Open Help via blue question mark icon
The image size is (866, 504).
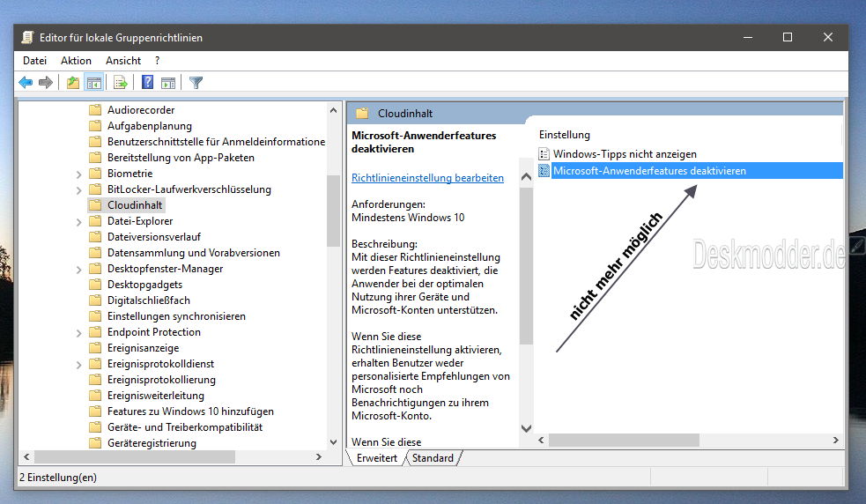coord(147,82)
